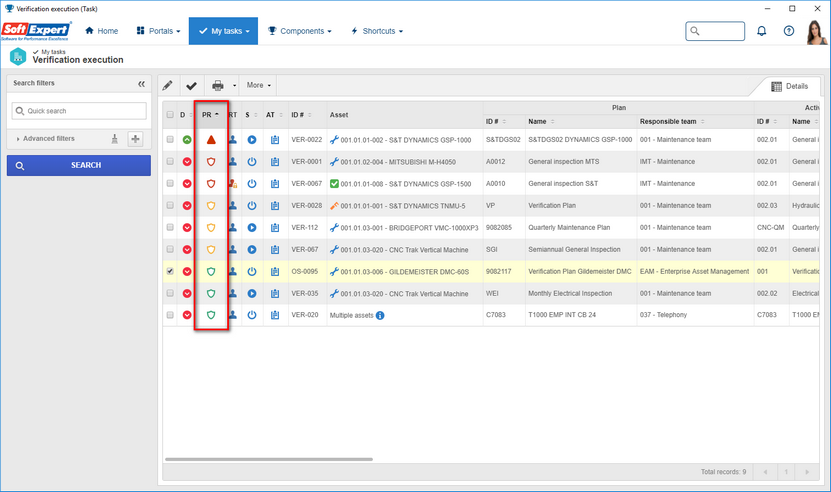Click the add filter plus button
Image resolution: width=831 pixels, height=492 pixels.
[136, 139]
